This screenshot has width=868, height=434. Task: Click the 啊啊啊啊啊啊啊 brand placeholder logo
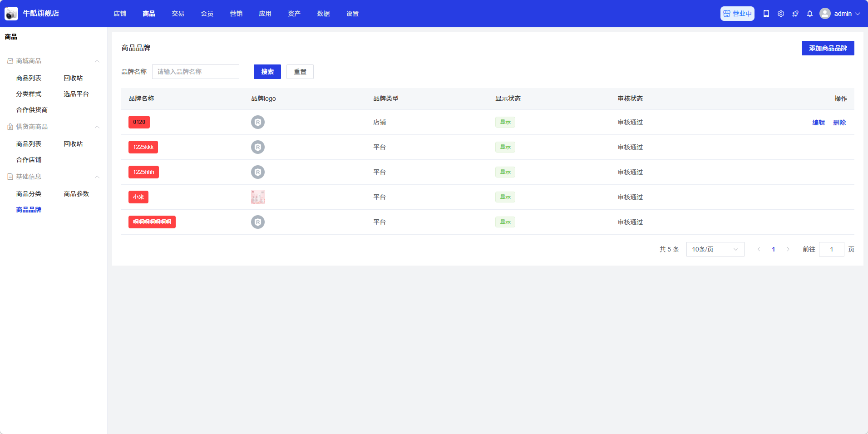click(258, 222)
